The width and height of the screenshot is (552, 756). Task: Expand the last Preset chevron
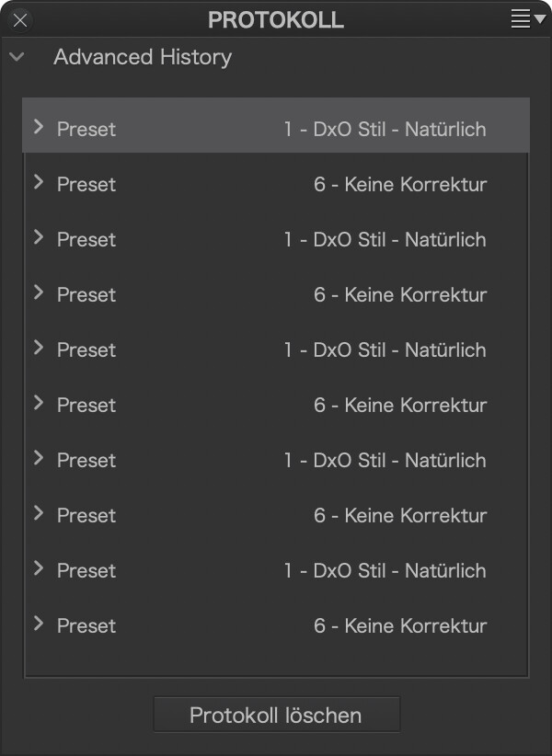(x=39, y=624)
